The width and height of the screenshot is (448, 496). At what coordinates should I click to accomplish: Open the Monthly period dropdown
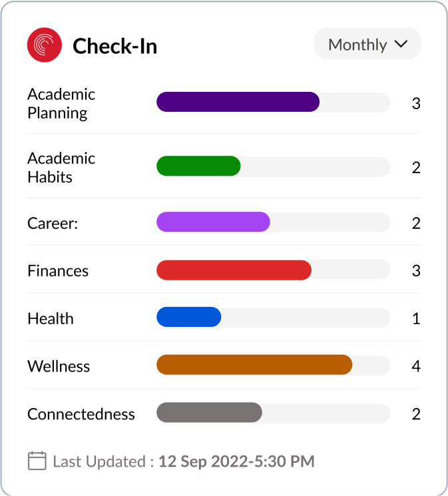[367, 44]
